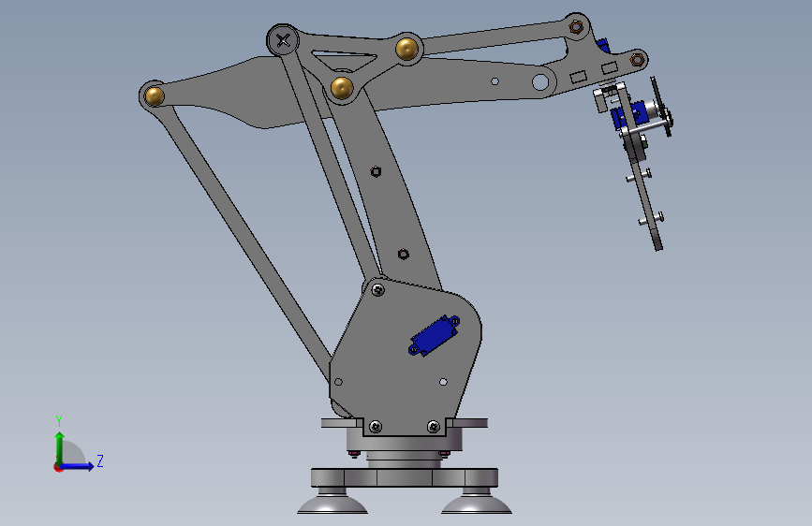Click the Y label of the coordinate triad
Viewport: 812px width, 526px height.
[59, 421]
